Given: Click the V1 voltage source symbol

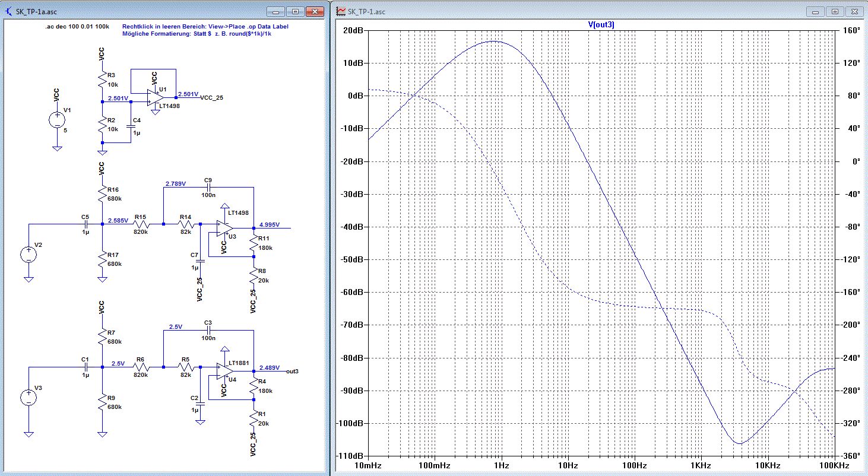Looking at the screenshot, I should (x=56, y=119).
